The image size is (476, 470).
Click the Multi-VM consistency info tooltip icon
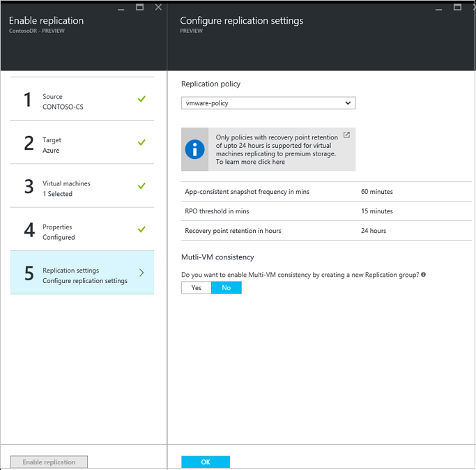(x=424, y=275)
